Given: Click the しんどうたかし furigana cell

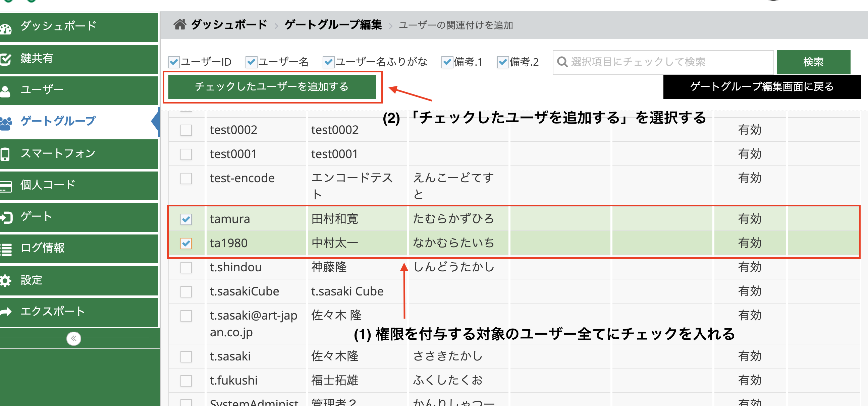Looking at the screenshot, I should point(458,268).
